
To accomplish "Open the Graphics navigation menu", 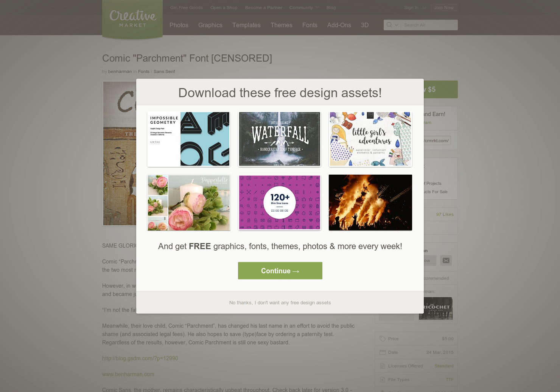I will point(210,25).
